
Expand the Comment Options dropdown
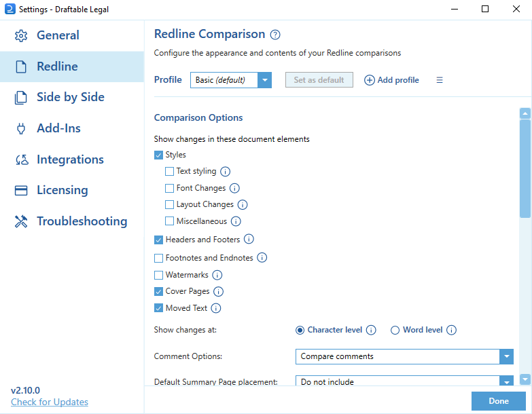[x=404, y=356]
